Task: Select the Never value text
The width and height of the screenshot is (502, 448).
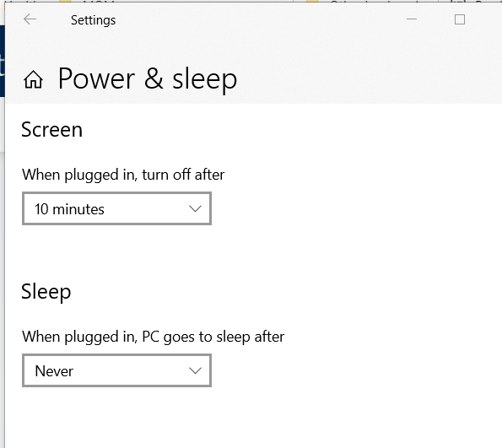Action: (54, 371)
